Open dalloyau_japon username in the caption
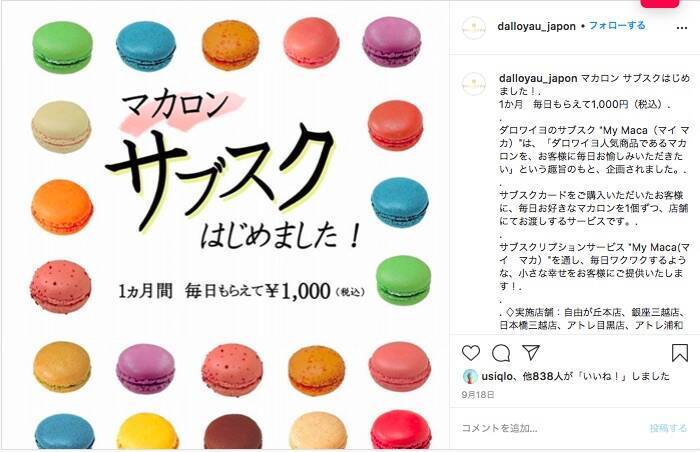This screenshot has height=452, width=700. (538, 78)
